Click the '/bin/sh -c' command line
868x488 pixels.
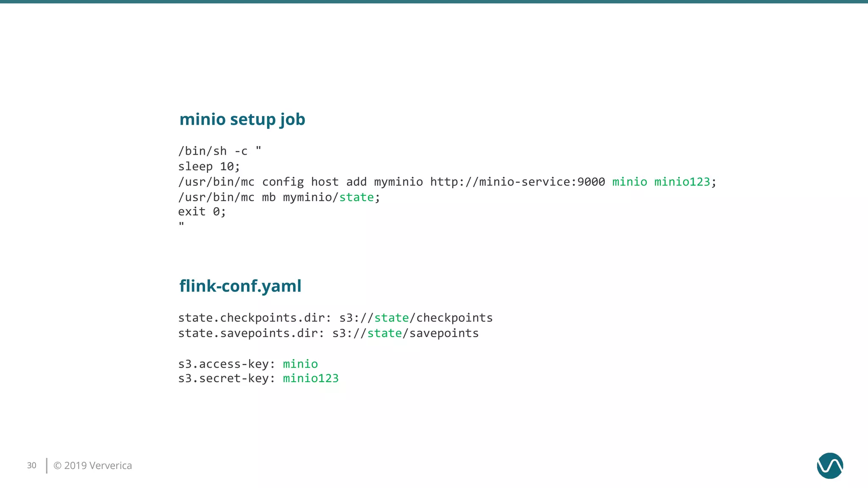tap(220, 151)
